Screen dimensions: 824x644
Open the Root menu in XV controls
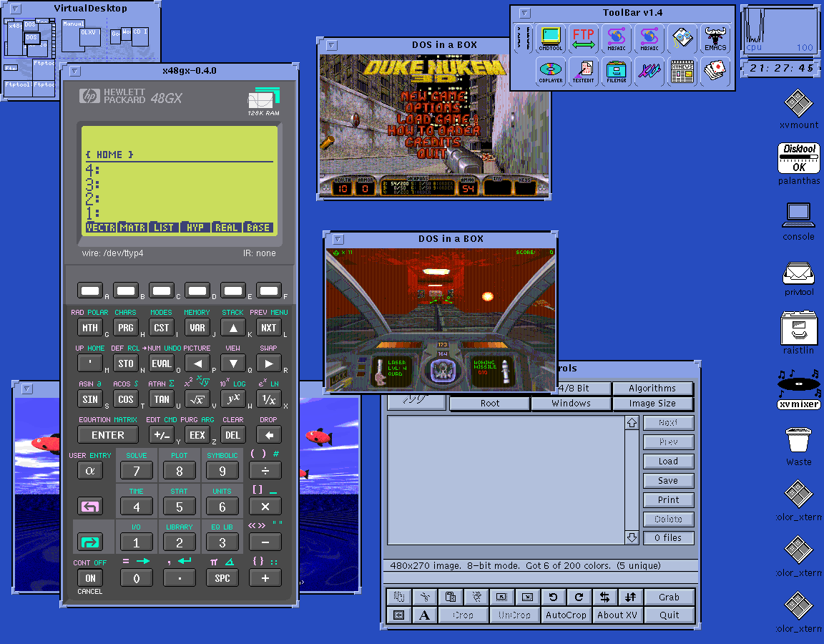click(x=490, y=404)
